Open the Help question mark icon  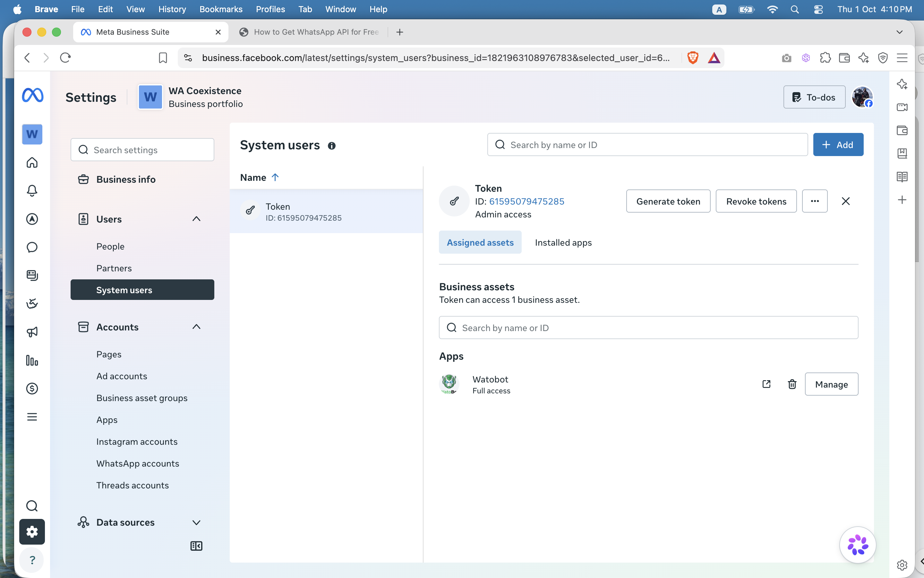32,560
